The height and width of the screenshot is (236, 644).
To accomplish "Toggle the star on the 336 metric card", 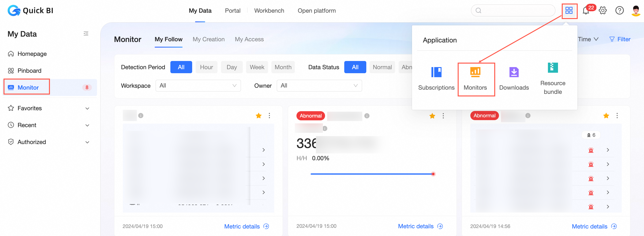I will (432, 116).
